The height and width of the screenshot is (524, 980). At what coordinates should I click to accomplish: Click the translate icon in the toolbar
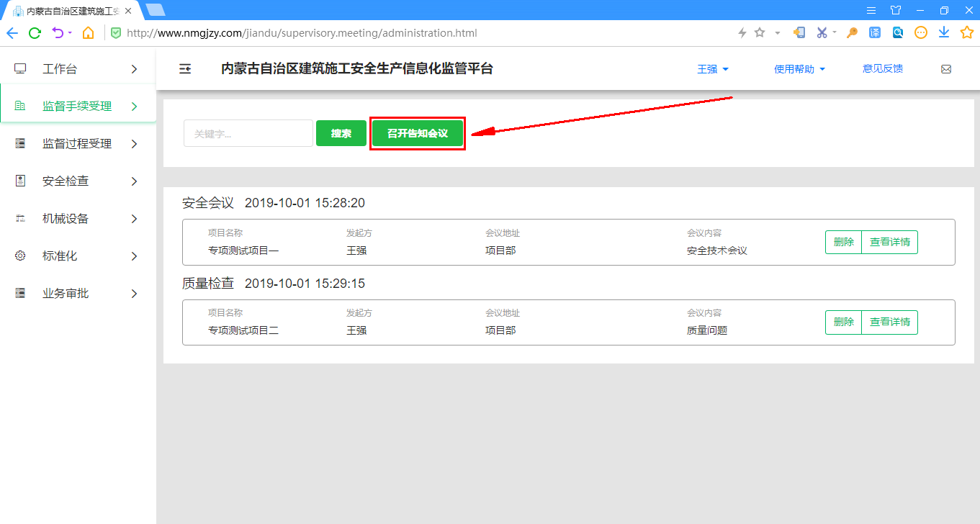click(875, 33)
